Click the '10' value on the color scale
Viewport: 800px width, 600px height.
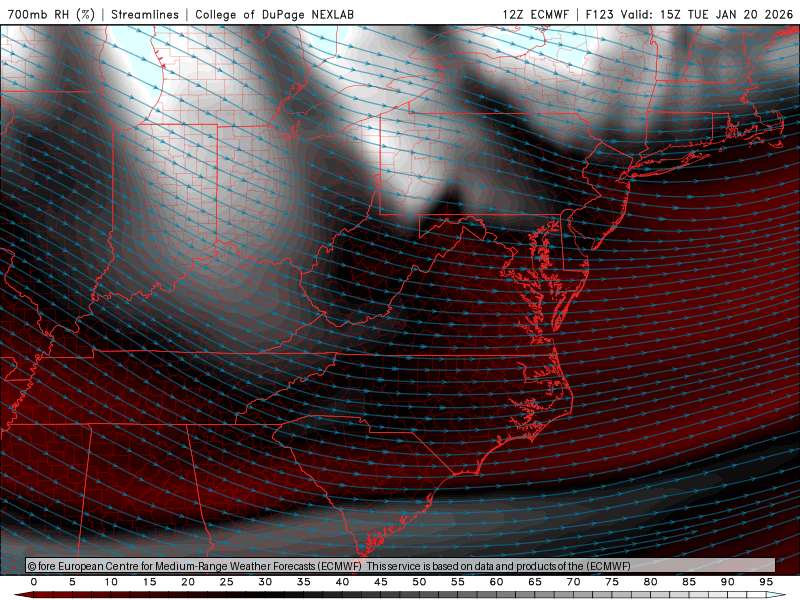pyautogui.click(x=111, y=582)
